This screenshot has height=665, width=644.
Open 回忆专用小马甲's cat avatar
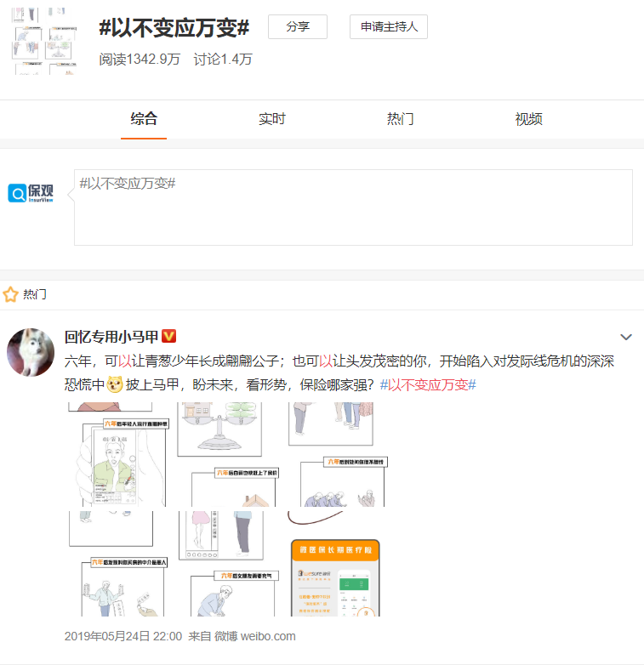click(31, 351)
